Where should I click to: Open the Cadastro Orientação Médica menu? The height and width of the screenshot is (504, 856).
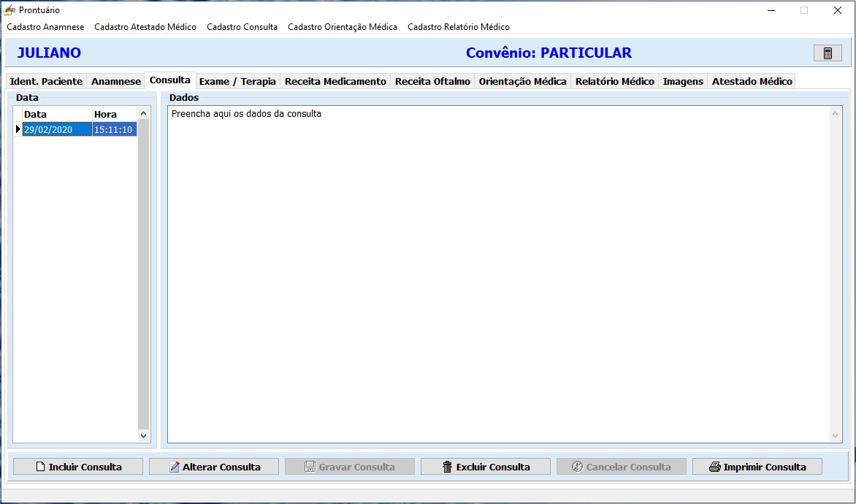point(343,27)
